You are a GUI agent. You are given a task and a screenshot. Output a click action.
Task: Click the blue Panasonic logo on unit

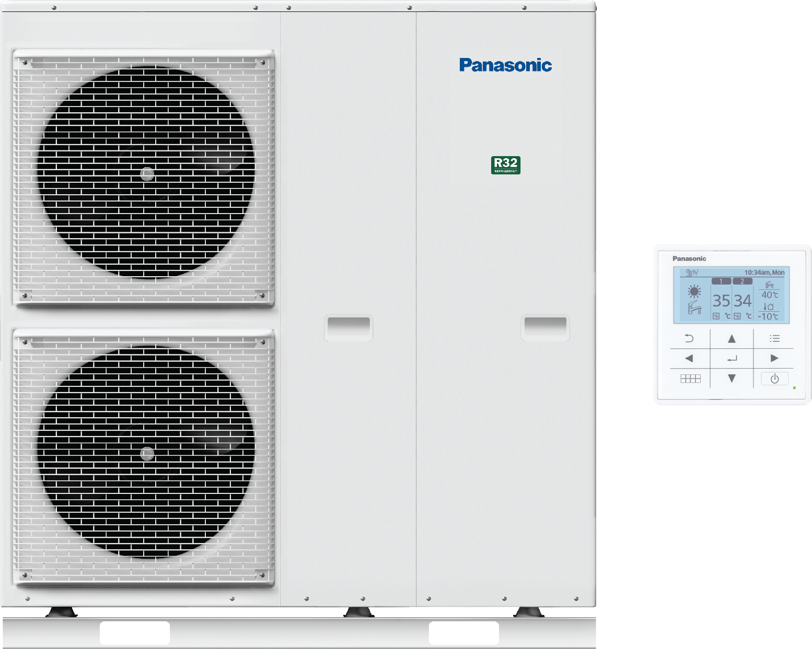pyautogui.click(x=505, y=65)
